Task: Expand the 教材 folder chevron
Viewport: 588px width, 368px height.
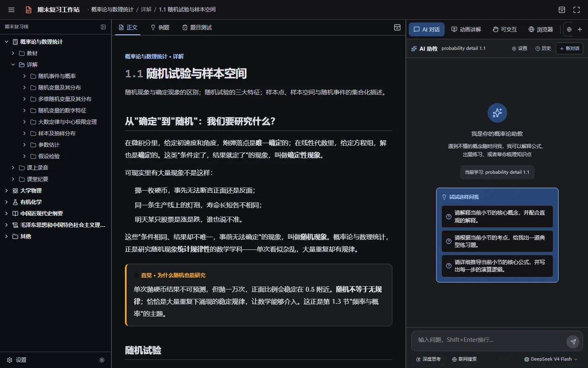Action: pyautogui.click(x=13, y=53)
